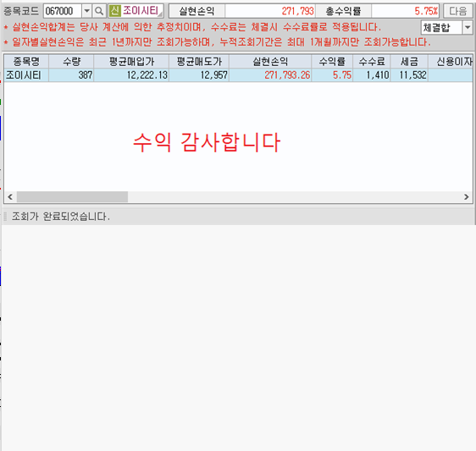Viewport: 476px width, 451px height.
Task: Click the 조이시티 stock name label
Action: (x=141, y=11)
